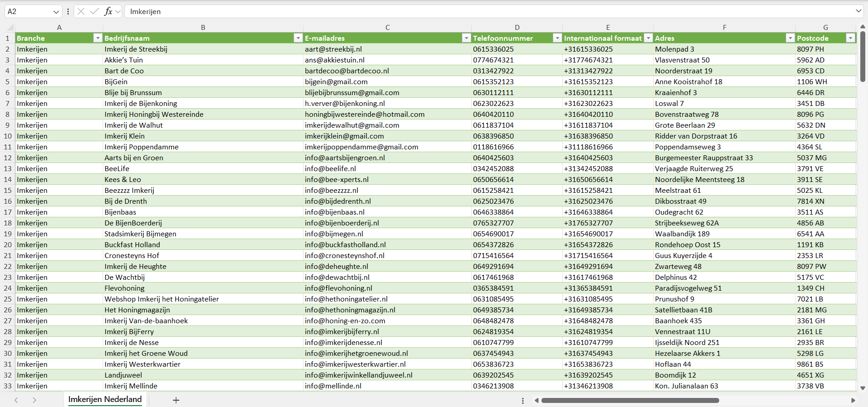
Task: Open the Postcode column filter dropdown
Action: (x=850, y=38)
